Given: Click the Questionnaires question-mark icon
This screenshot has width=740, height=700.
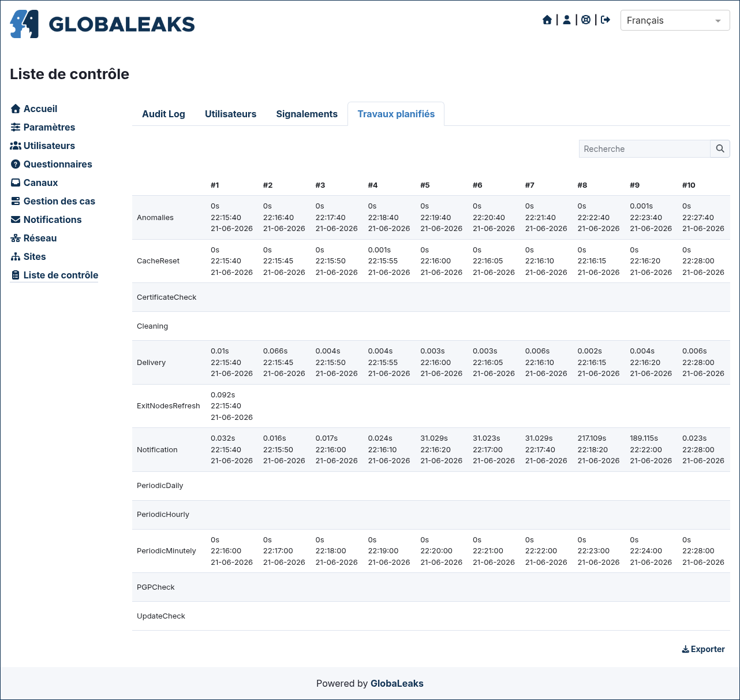Looking at the screenshot, I should [x=16, y=164].
